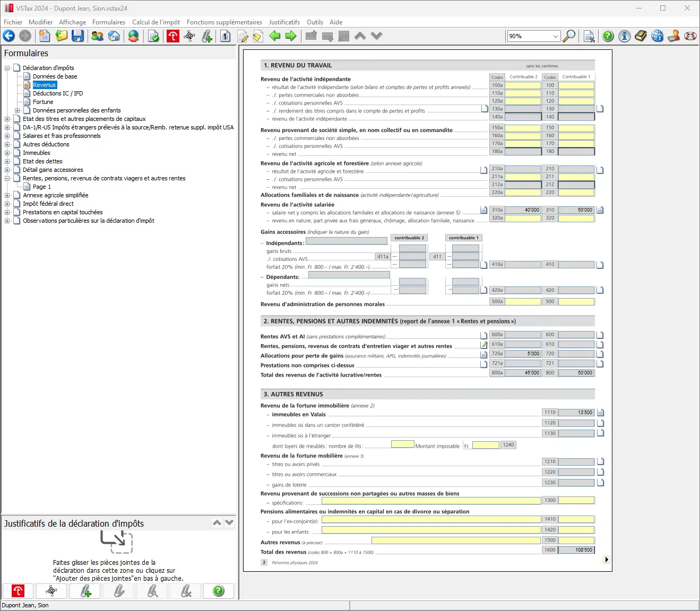
Task: Click the red lifebuoy support icon
Action: 690,36
